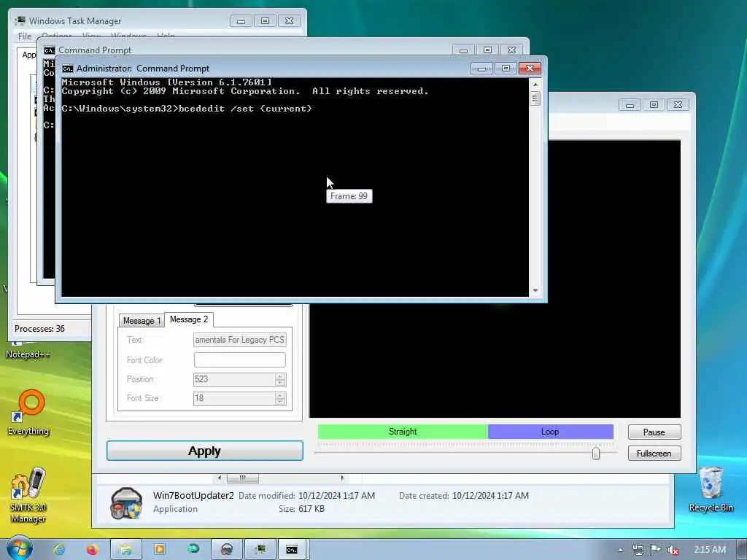The height and width of the screenshot is (560, 747).
Task: Open the Start menu orb
Action: [19, 548]
